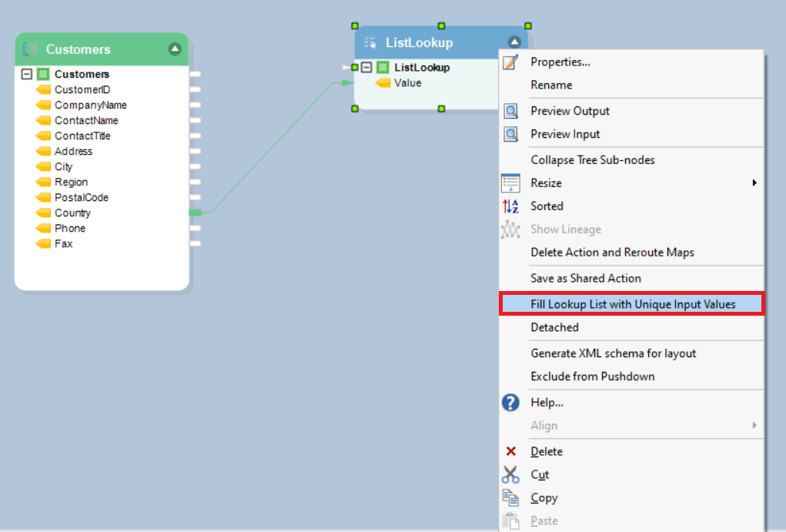Viewport: 786px width, 532px height.
Task: Click the blue Help question mark icon
Action: coord(510,402)
